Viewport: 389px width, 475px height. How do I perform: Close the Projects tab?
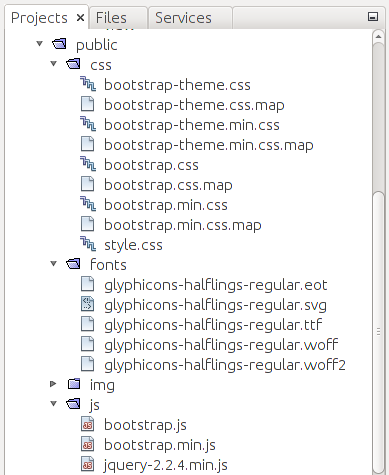coord(80,17)
